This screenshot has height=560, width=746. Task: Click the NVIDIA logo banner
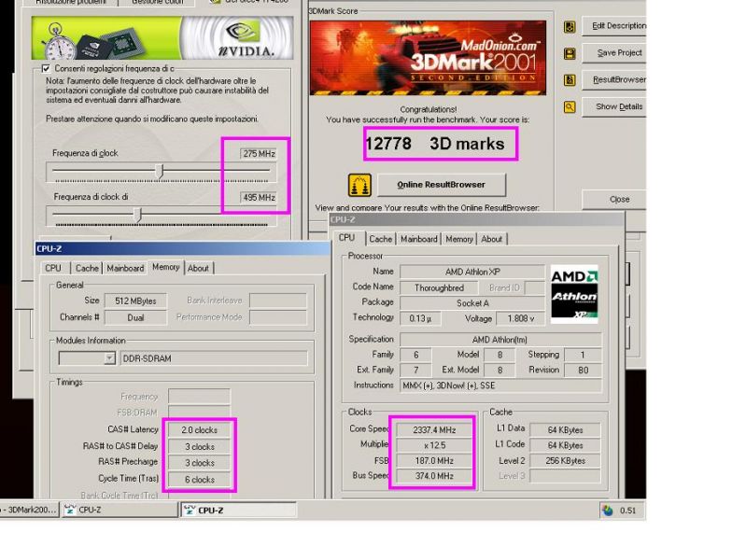pos(155,39)
